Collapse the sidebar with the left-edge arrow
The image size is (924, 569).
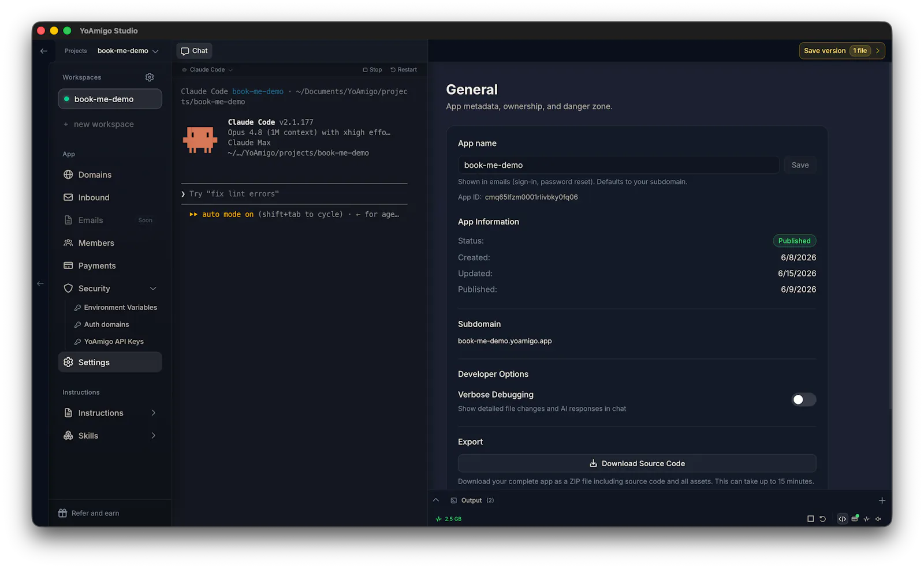click(40, 283)
